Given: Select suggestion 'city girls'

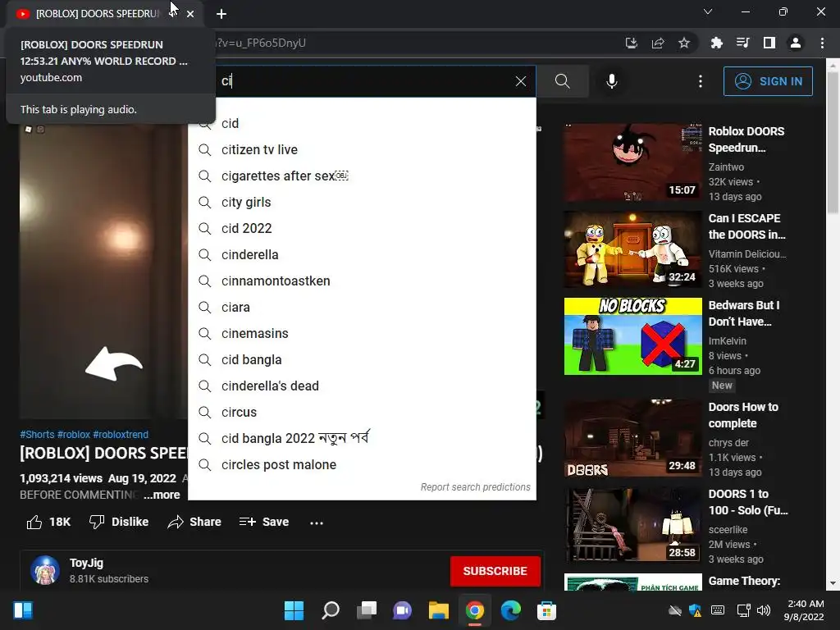Looking at the screenshot, I should click(x=362, y=202).
